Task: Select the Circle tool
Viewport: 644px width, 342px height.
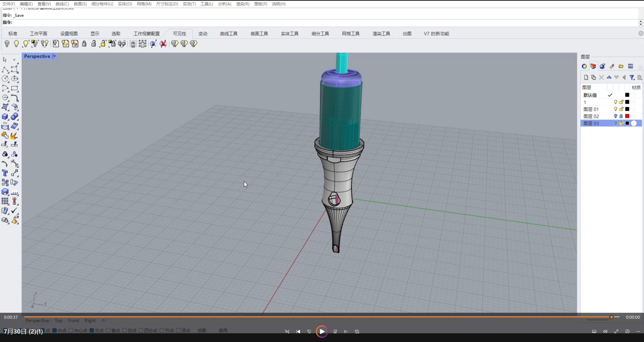Action: coord(5,79)
